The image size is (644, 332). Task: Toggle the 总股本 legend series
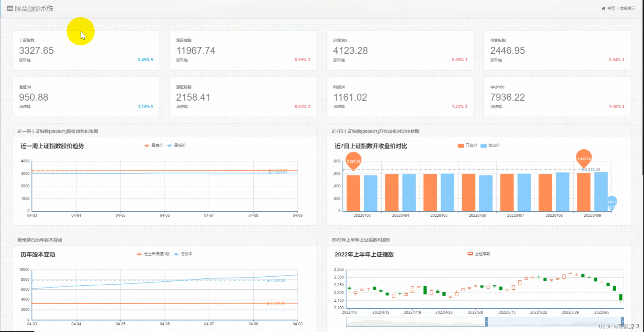tap(183, 254)
